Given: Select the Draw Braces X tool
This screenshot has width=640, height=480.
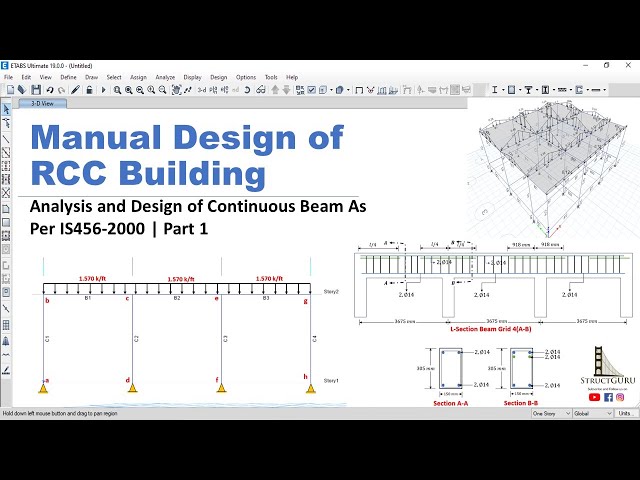Looking at the screenshot, I should (x=6, y=193).
